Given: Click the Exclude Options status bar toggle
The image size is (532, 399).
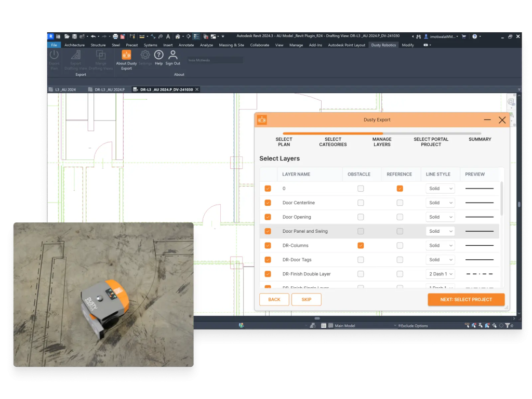Looking at the screenshot, I should 413,326.
